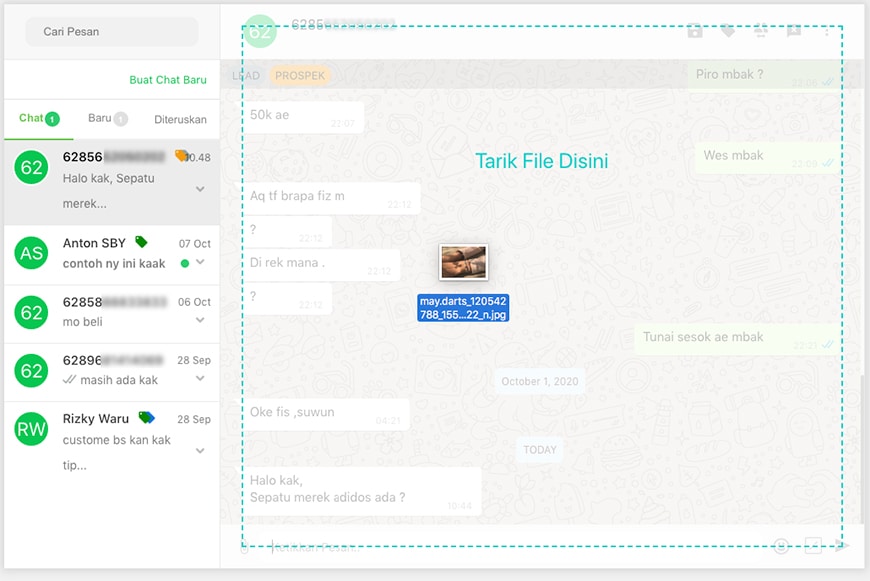
Task: Expand chevron on the Anton SBY chat
Action: [x=200, y=263]
